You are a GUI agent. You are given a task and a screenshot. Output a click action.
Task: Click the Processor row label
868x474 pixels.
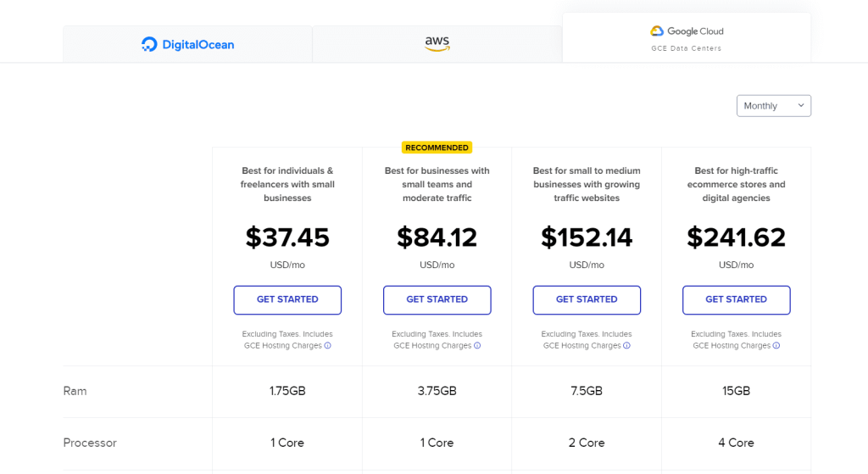click(90, 443)
